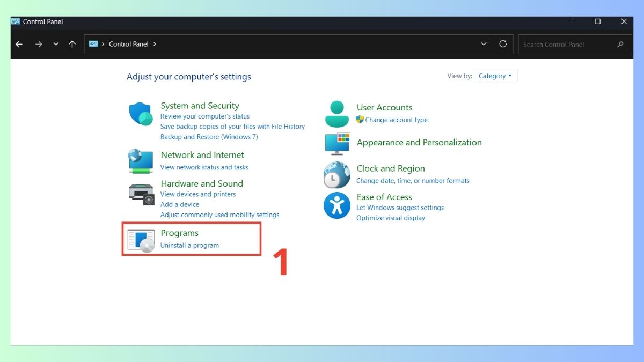Open Backup and Restore (Windows 7)
The height and width of the screenshot is (362, 644).
click(209, 137)
